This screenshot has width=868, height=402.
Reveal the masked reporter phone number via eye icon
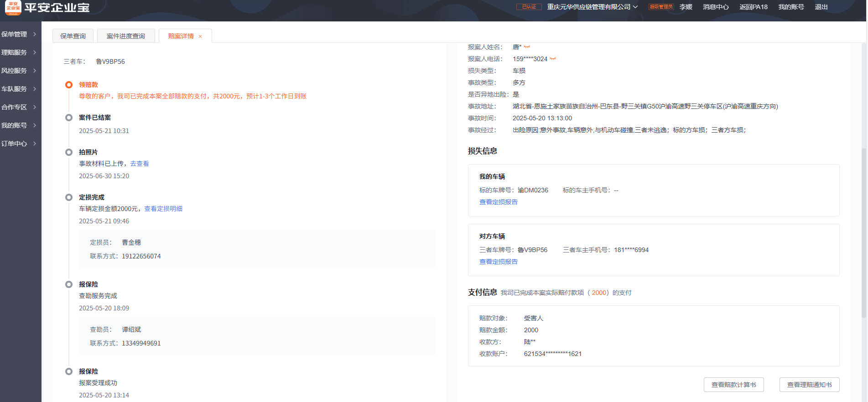553,59
